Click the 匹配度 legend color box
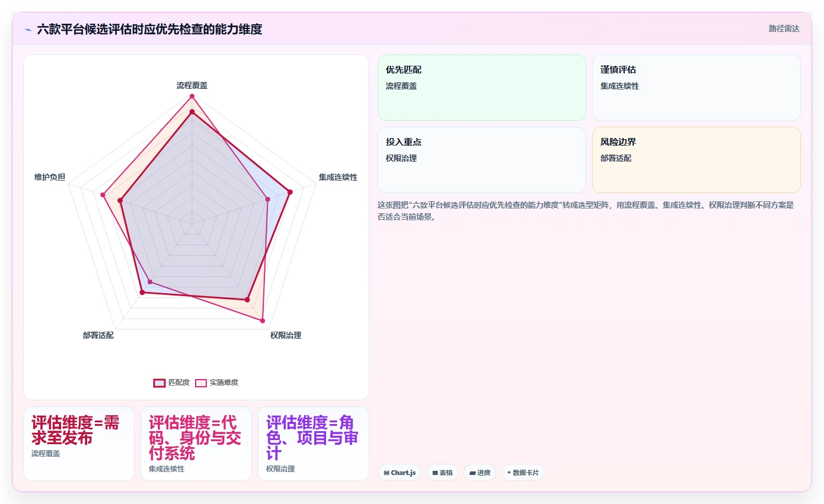Screen dimensions: 824x504 (159, 383)
